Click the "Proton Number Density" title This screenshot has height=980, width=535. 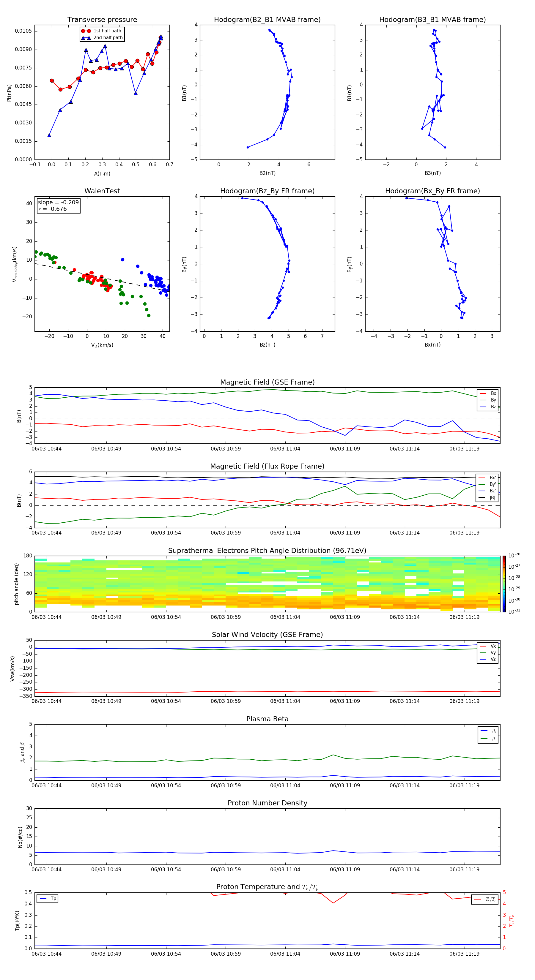pos(267,804)
